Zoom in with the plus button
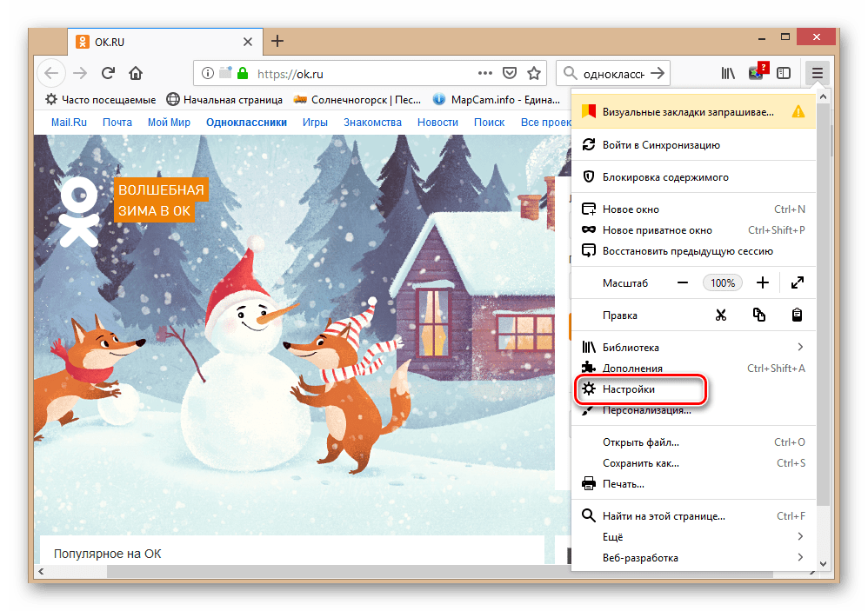Viewport: 868px width, 611px height. pyautogui.click(x=763, y=282)
